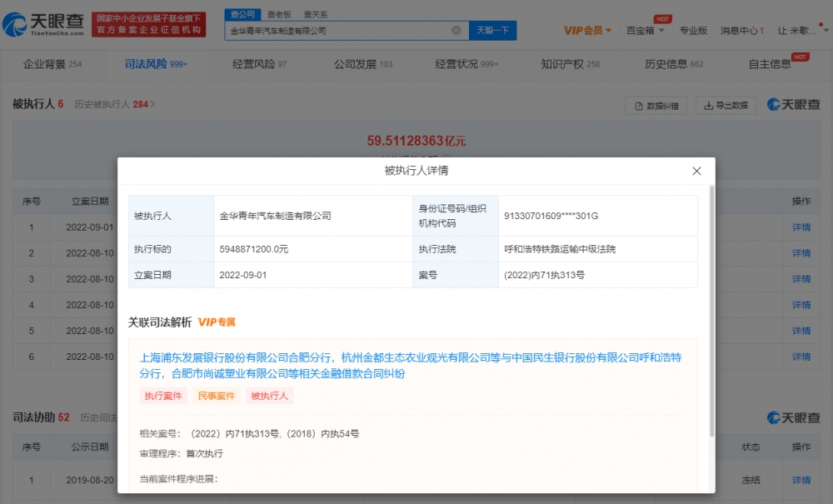Image resolution: width=833 pixels, height=504 pixels.
Task: Switch to 公司发展 tab
Action: point(363,64)
